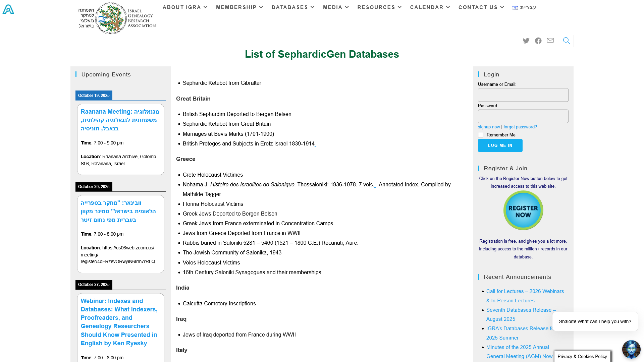Viewport: 644px width, 362px height.
Task: Click the Facebook social icon
Action: [538, 41]
